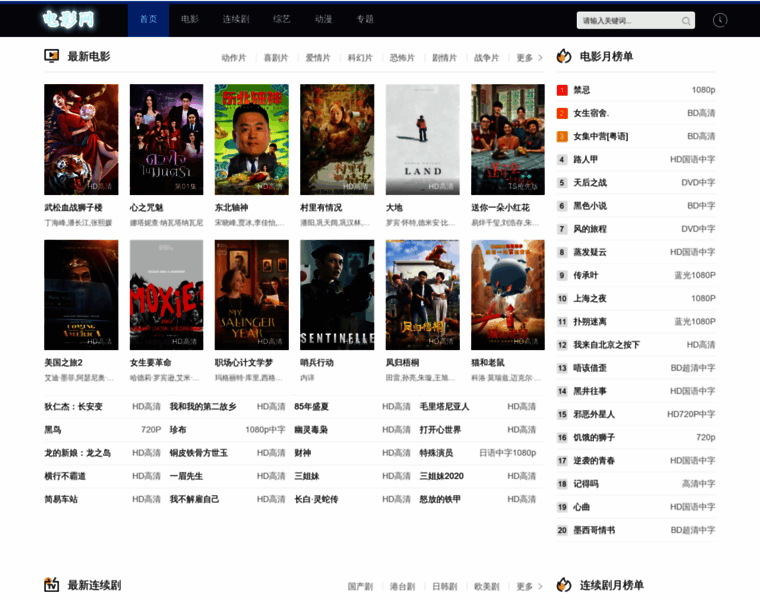Click the TV icon beside 最新连续剧
This screenshot has width=760, height=600.
coord(51,585)
